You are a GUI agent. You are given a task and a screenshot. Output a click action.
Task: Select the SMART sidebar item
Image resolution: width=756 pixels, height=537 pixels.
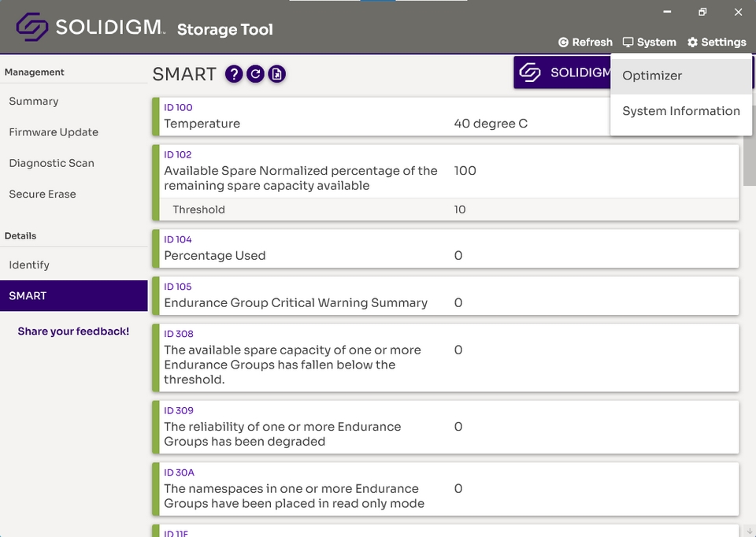click(x=74, y=296)
